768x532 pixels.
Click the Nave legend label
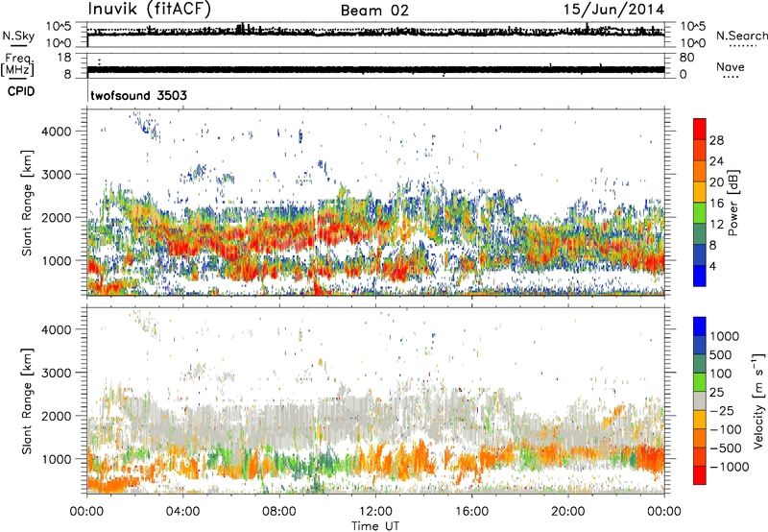click(x=730, y=66)
